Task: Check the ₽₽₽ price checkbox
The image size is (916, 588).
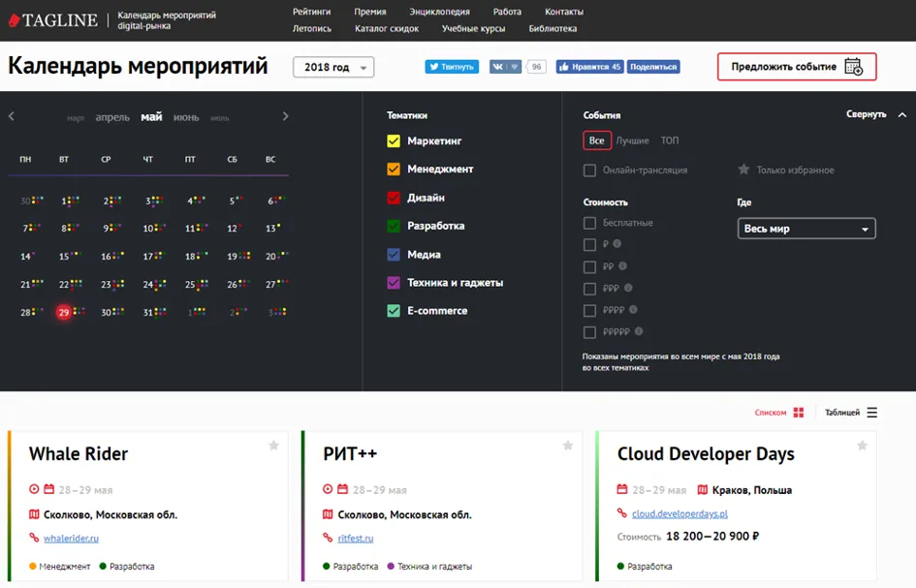Action: [x=590, y=289]
